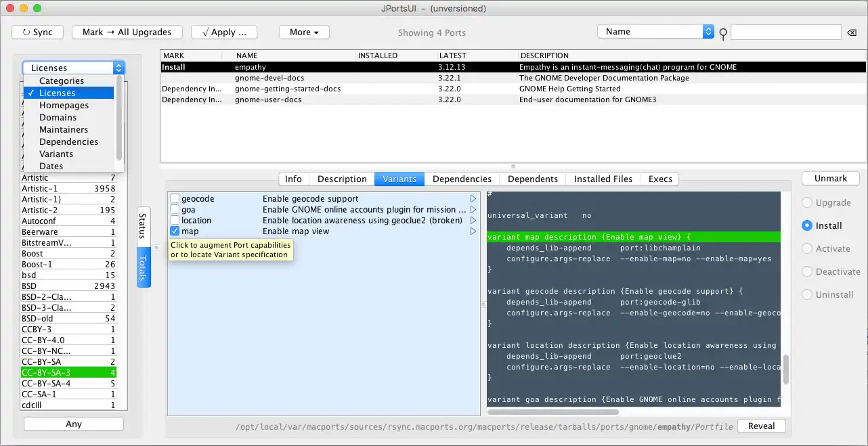Click the magnifier search icon
868x446 pixels.
tap(722, 33)
